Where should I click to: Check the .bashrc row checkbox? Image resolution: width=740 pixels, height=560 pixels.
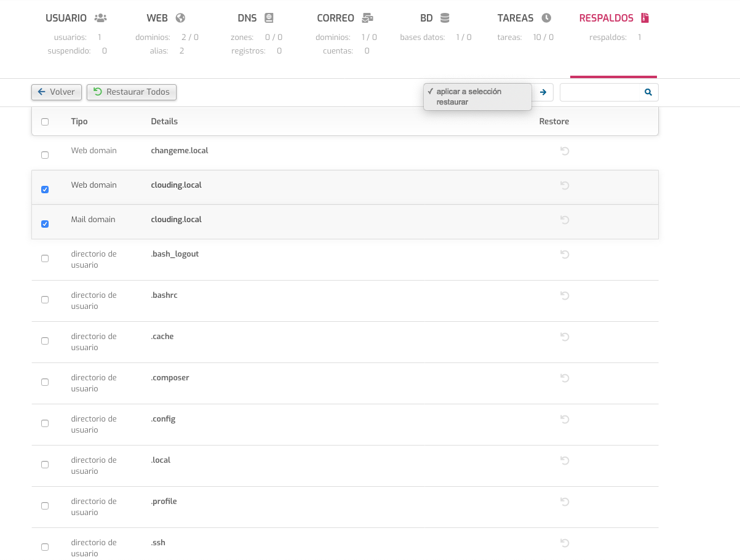(45, 300)
